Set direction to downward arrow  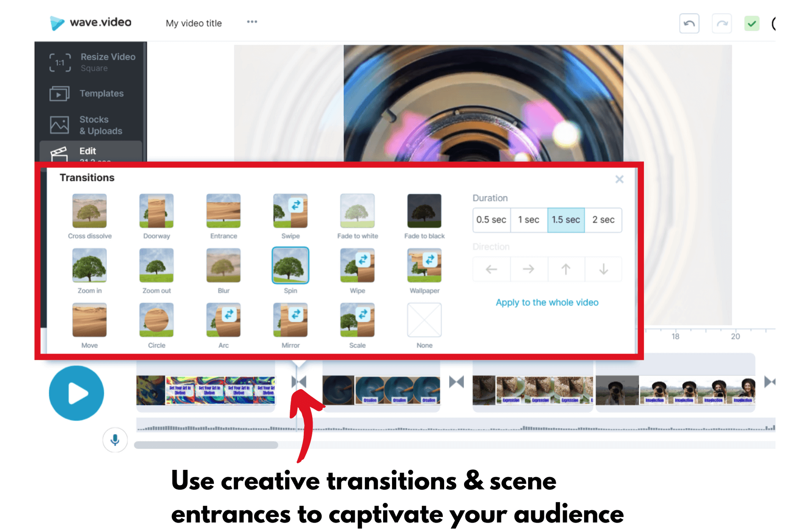[x=603, y=269]
